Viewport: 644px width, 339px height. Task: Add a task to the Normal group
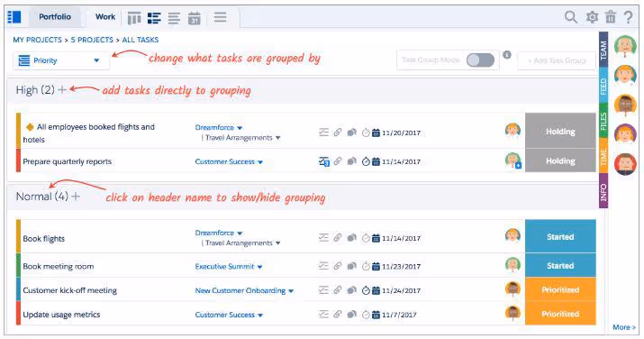(76, 197)
